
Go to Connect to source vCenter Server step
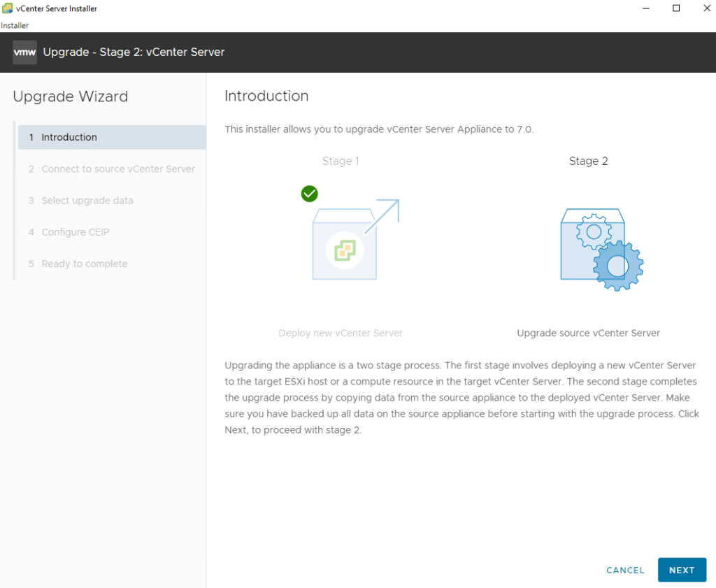coord(117,168)
